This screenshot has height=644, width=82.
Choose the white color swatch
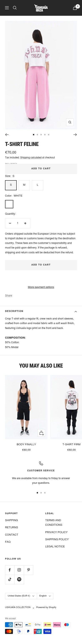tap(9, 204)
